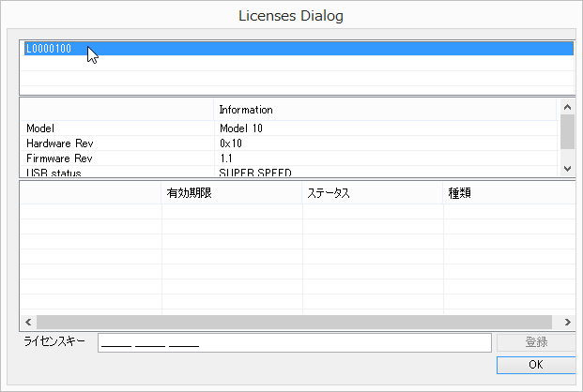583x392 pixels.
Task: Click the USB status row
Action: coord(54,173)
